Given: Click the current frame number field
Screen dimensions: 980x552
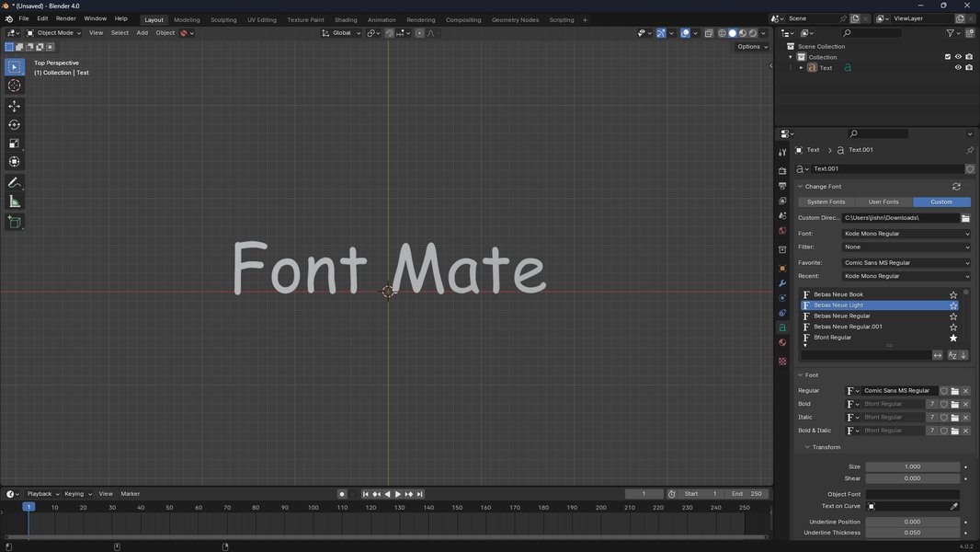Looking at the screenshot, I should point(644,494).
